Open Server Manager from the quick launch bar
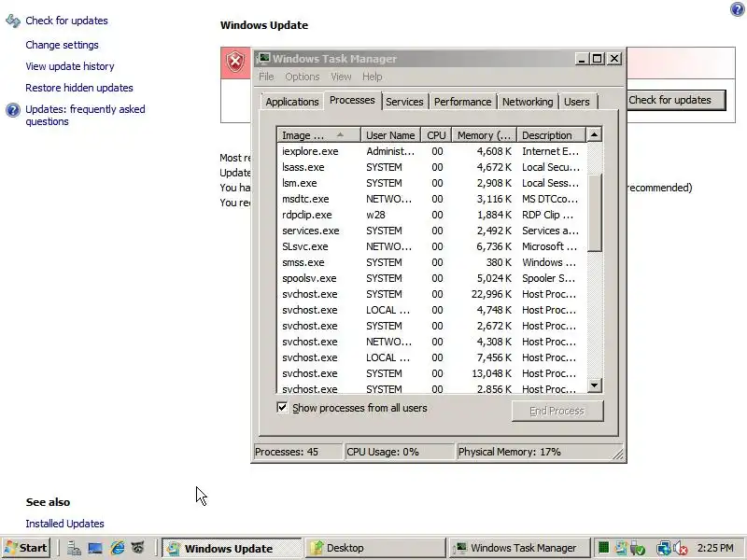 click(74, 548)
